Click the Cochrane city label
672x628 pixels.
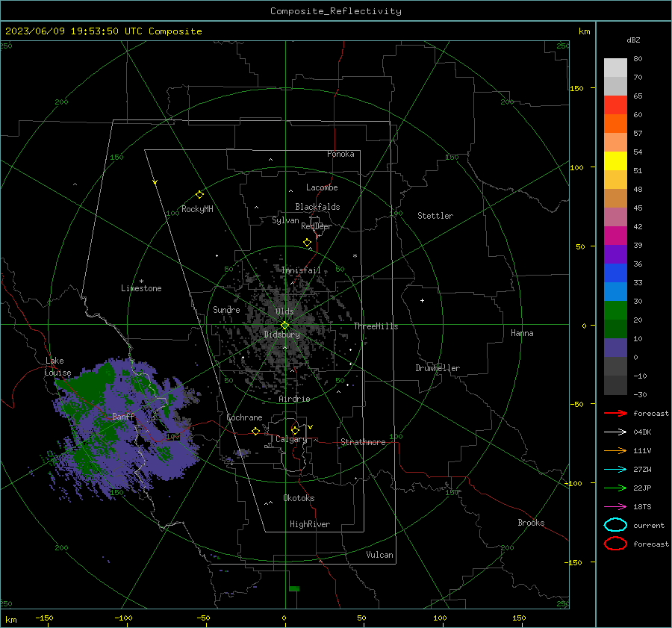pyautogui.click(x=244, y=417)
